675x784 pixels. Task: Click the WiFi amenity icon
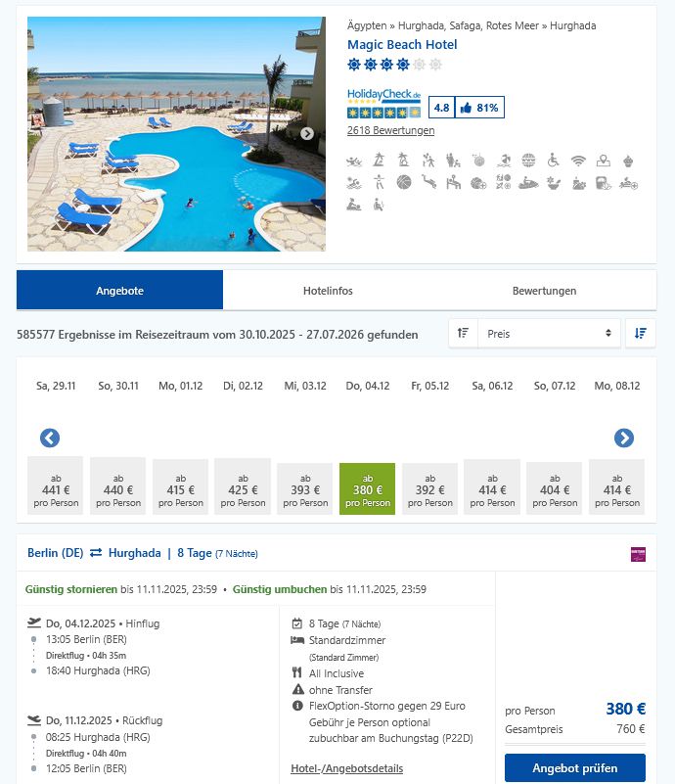click(x=578, y=161)
